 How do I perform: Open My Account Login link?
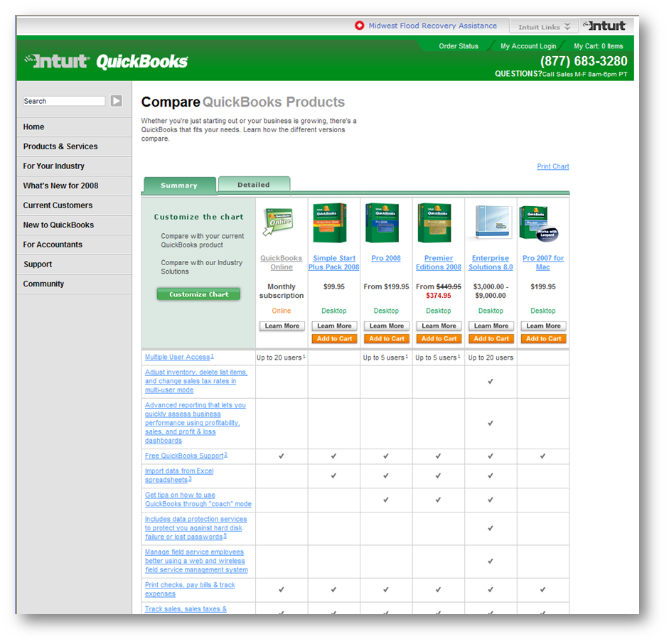point(528,46)
